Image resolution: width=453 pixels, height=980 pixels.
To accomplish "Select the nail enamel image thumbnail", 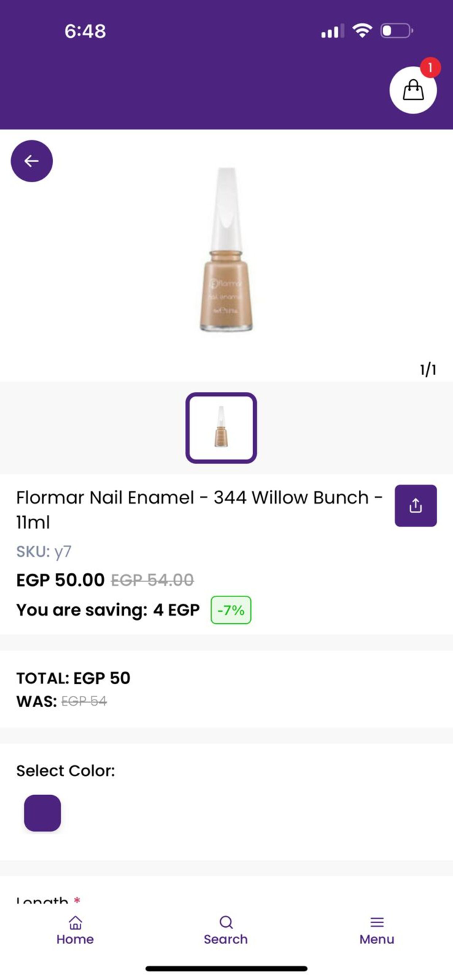I will click(x=220, y=428).
